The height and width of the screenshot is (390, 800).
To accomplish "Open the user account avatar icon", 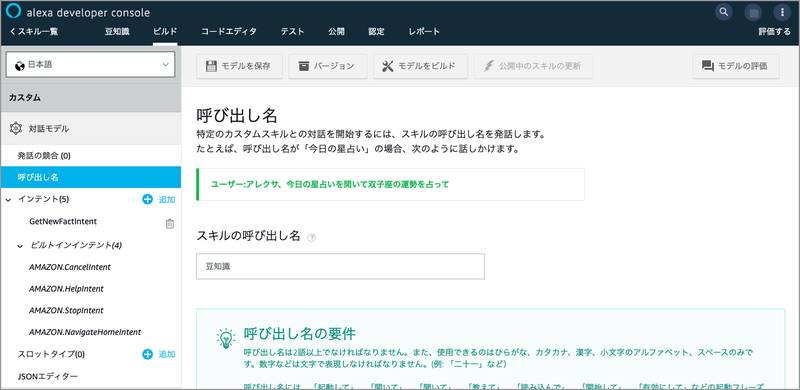I will pyautogui.click(x=753, y=12).
